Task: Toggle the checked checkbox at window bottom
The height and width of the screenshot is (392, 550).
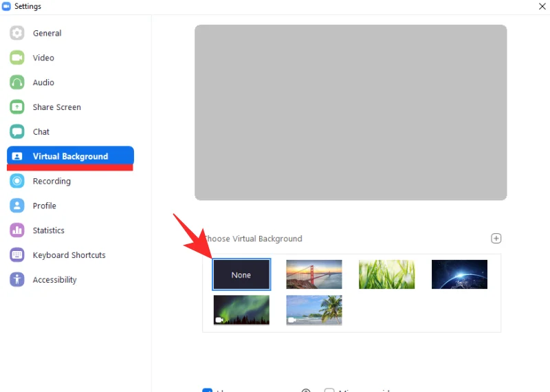Action: [x=207, y=390]
